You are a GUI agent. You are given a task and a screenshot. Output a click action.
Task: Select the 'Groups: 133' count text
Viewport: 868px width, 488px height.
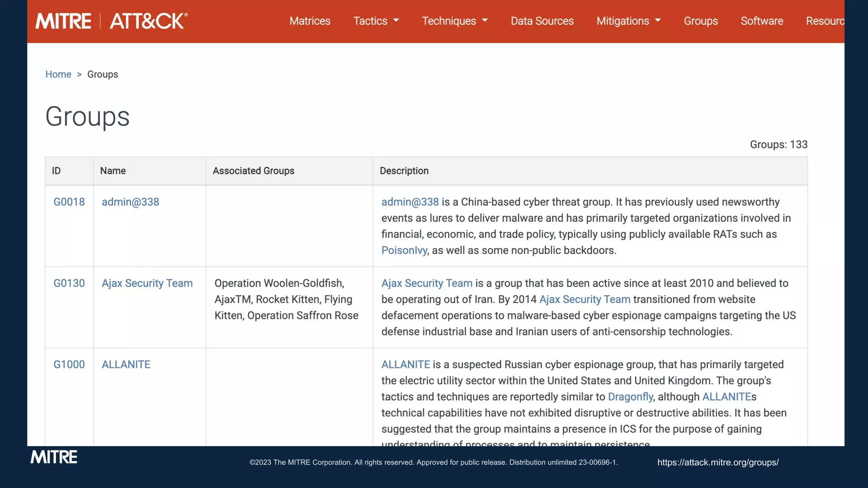pyautogui.click(x=779, y=144)
